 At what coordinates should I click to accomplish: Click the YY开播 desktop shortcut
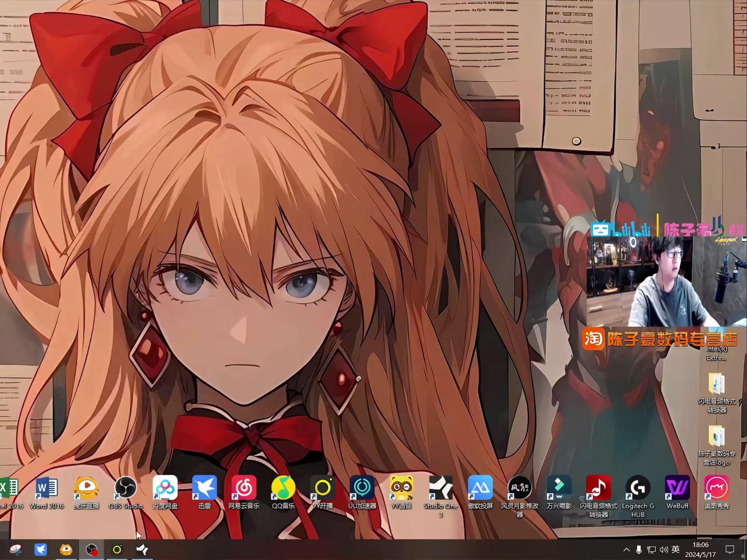(323, 492)
